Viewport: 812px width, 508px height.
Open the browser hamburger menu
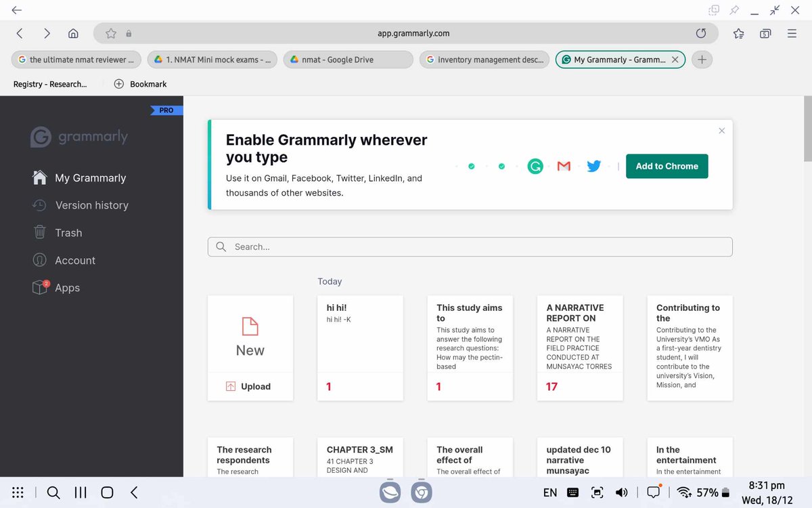[792, 33]
